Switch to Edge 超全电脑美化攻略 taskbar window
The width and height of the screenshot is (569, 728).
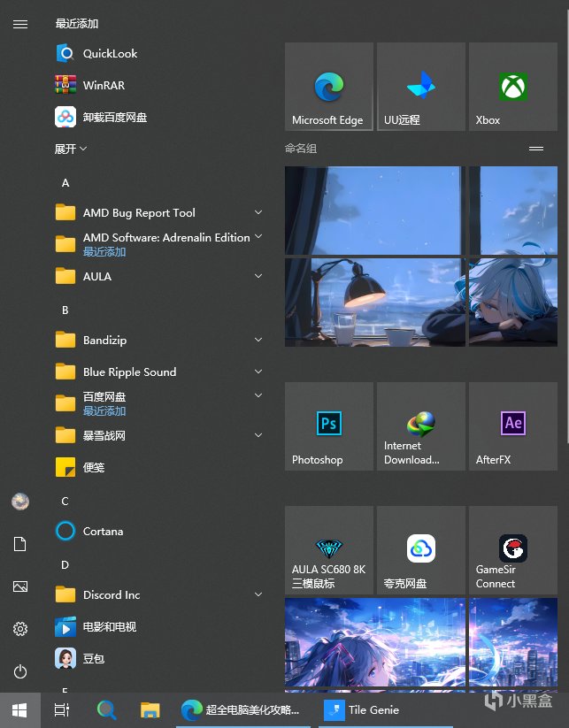(x=243, y=710)
